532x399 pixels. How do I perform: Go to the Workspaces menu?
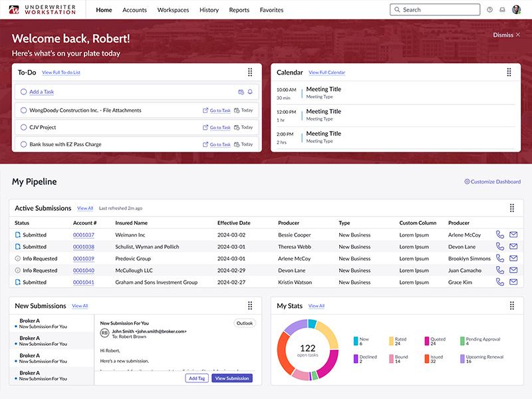[173, 10]
